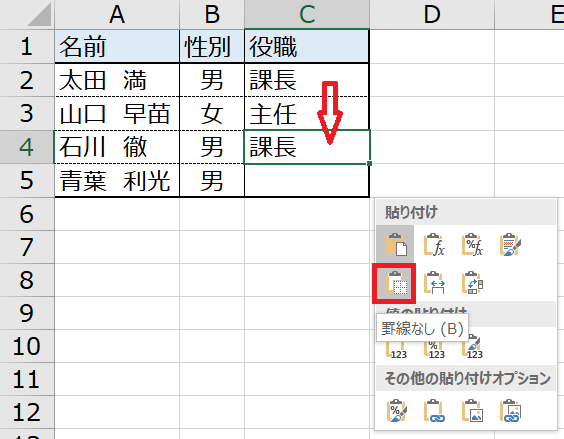
Task: Select row 11 header
Action: [27, 379]
